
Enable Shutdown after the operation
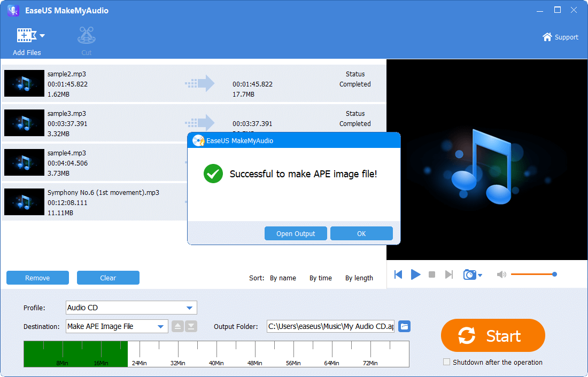click(446, 362)
